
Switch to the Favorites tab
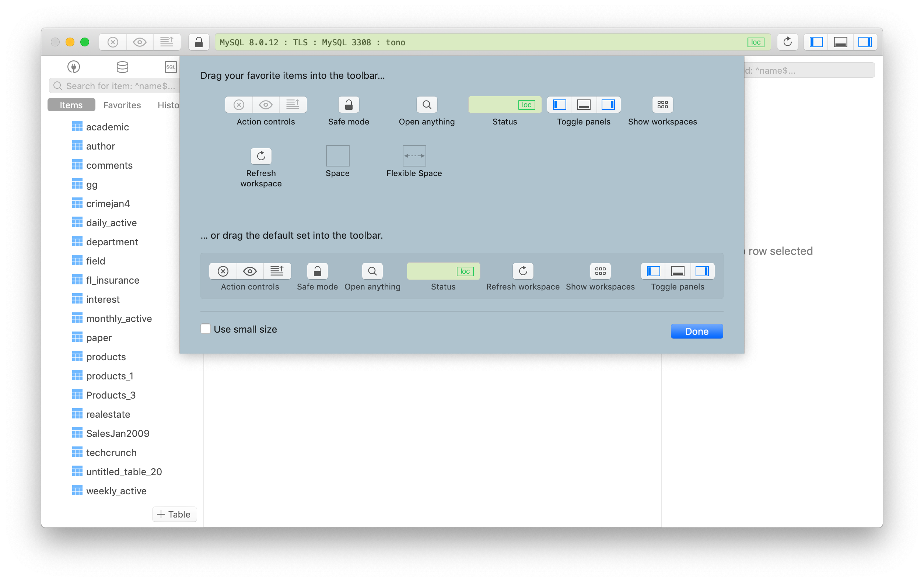click(x=122, y=105)
